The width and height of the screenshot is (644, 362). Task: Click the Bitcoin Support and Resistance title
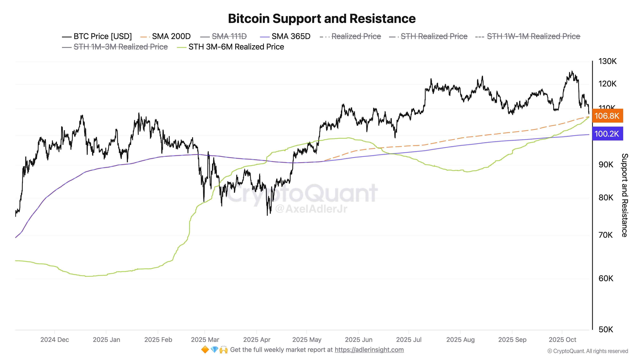322,19
